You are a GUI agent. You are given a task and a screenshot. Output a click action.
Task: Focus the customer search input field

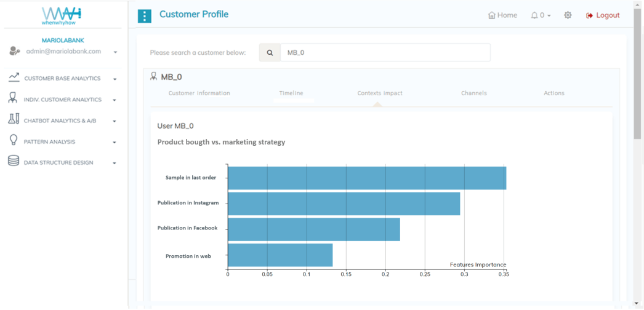pos(385,53)
